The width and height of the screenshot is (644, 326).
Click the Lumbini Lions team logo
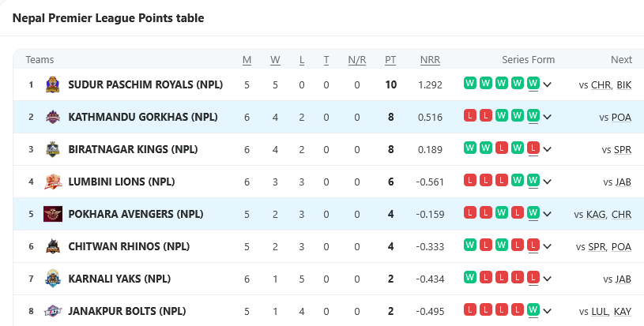pos(53,182)
